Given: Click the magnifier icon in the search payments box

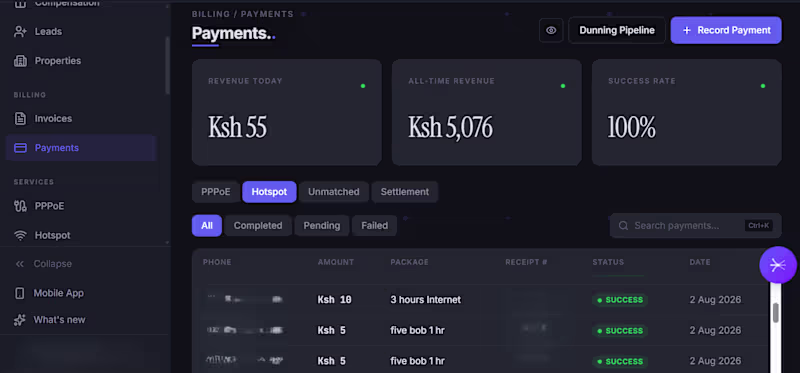Looking at the screenshot, I should click(623, 226).
